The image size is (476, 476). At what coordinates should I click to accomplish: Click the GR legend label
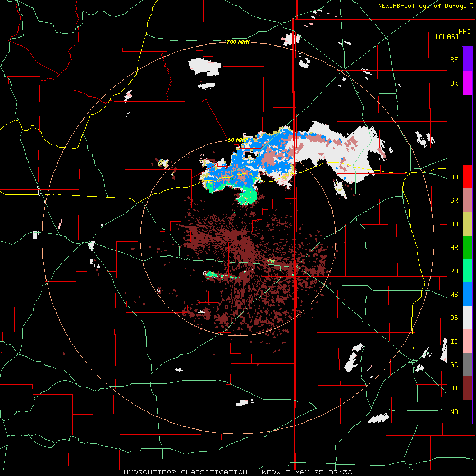(x=454, y=200)
